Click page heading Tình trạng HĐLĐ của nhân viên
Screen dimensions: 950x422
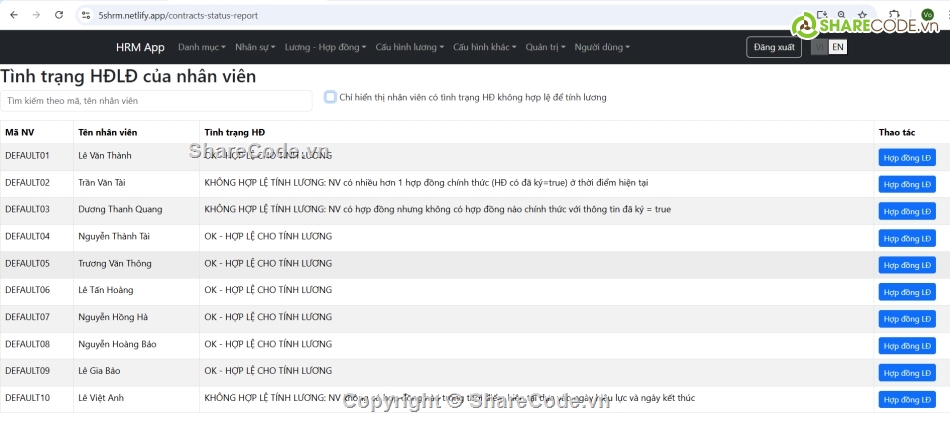click(128, 76)
